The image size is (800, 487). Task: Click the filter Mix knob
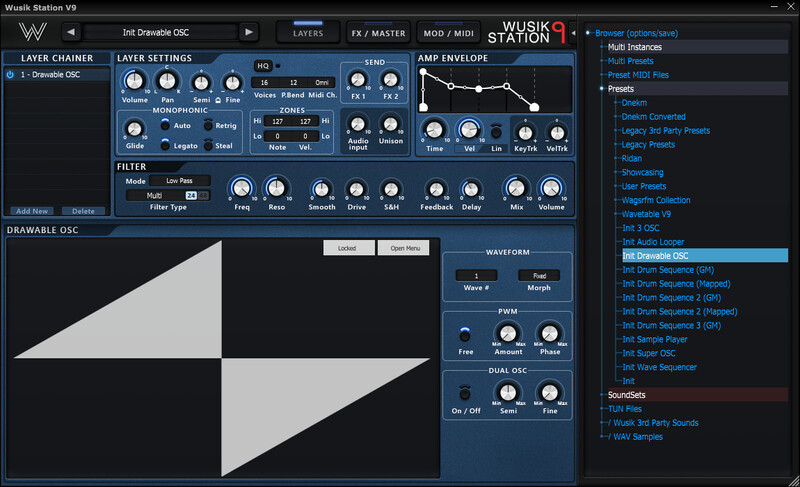coord(516,188)
